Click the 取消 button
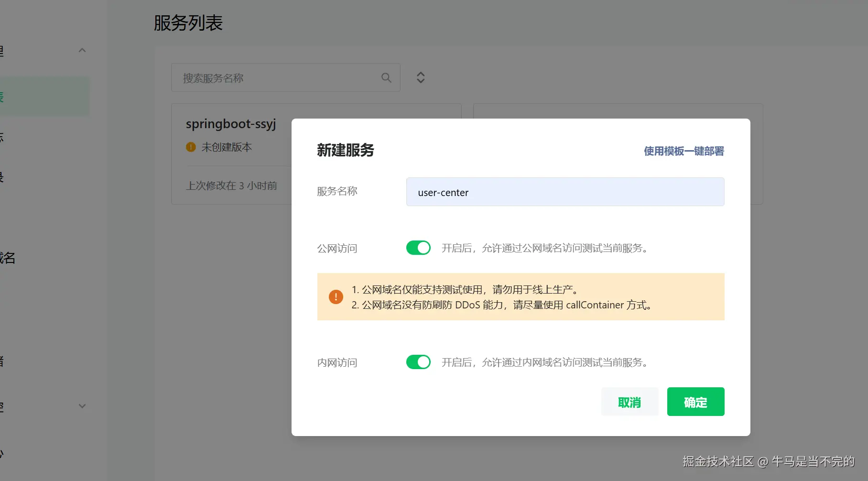 pos(629,402)
